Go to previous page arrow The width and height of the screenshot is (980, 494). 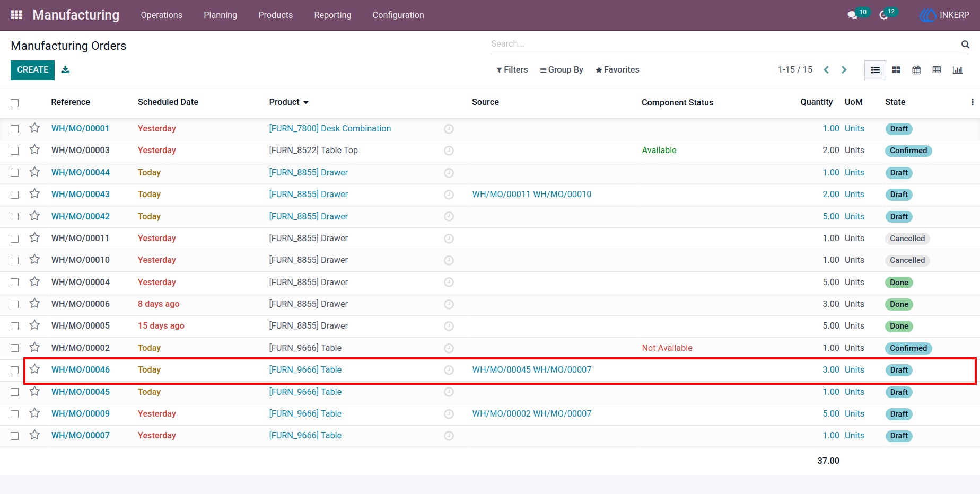pos(826,70)
